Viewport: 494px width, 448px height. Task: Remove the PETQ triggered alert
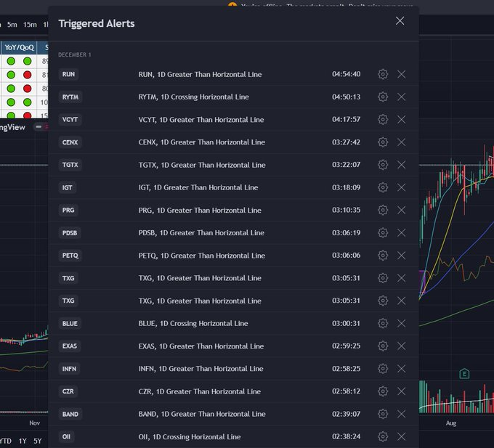point(401,256)
